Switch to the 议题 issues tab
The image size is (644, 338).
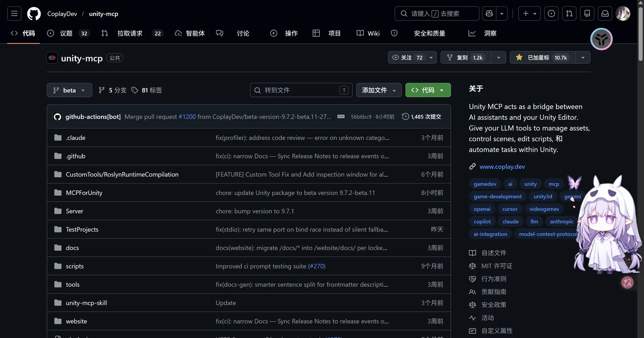(x=68, y=33)
